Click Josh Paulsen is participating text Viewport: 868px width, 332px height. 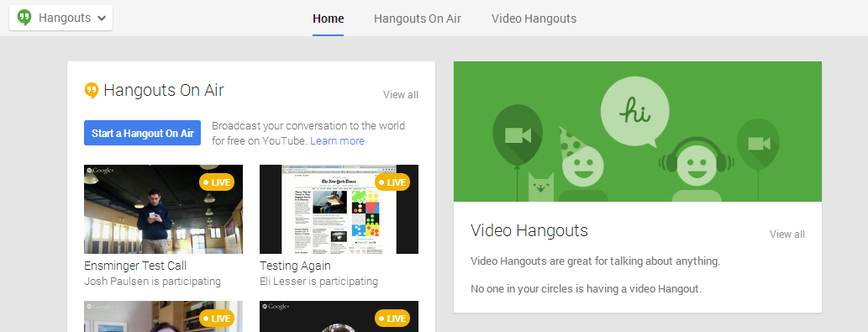pyautogui.click(x=152, y=282)
